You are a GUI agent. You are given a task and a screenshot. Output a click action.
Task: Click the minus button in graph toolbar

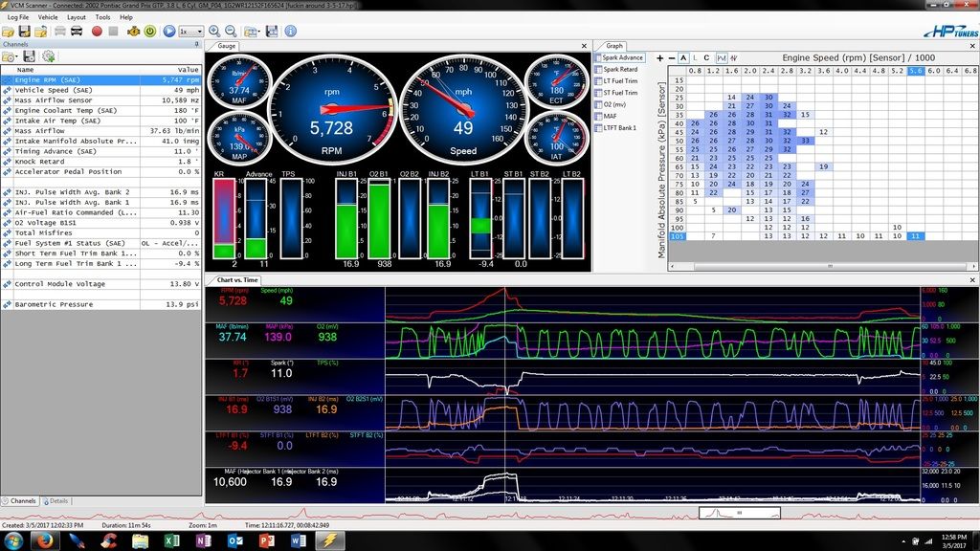coord(671,57)
